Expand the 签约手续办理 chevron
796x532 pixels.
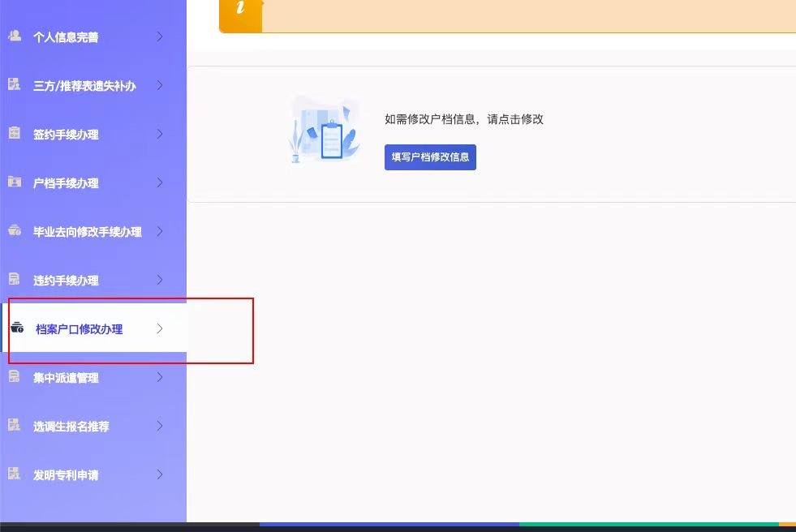pyautogui.click(x=160, y=134)
